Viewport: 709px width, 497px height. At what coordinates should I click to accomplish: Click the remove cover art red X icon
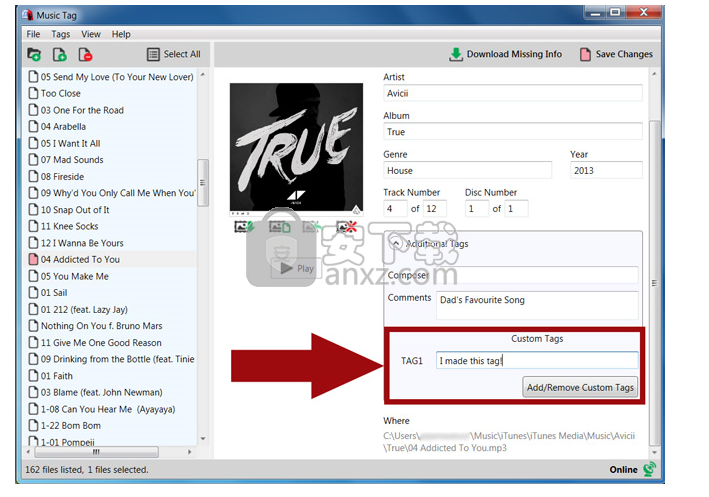(x=347, y=226)
